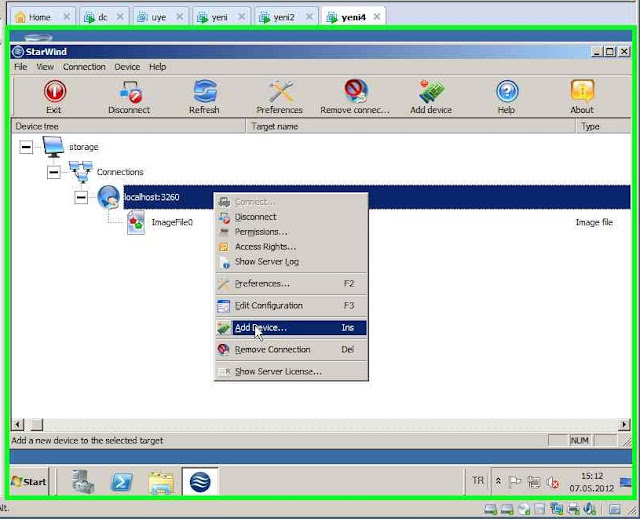Choose Show Server Log in context menu
The image size is (640, 519).
(291, 262)
